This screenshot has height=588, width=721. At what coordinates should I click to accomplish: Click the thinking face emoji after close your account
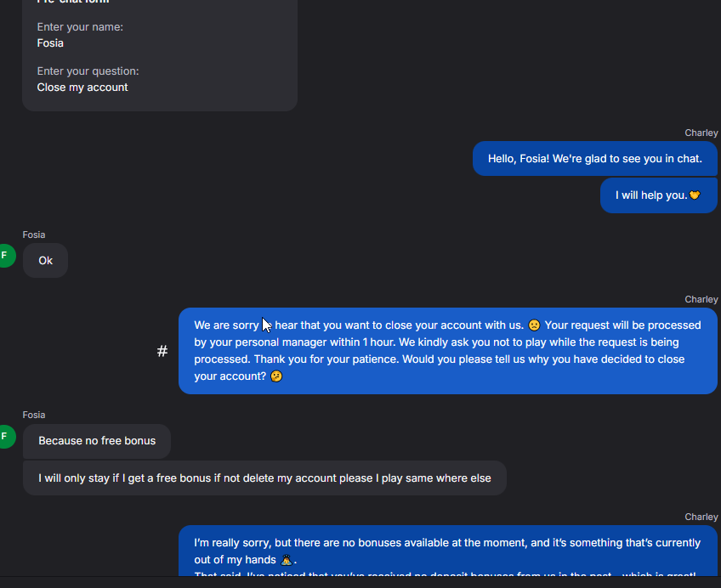pyautogui.click(x=275, y=376)
